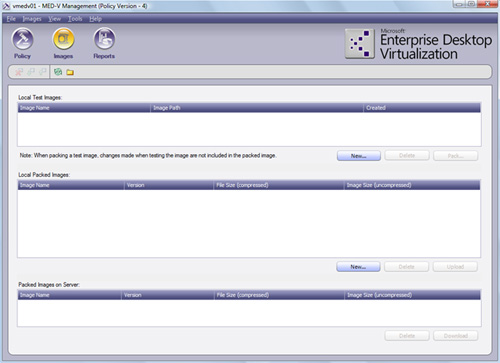Click New under Local Test Images

(359, 156)
